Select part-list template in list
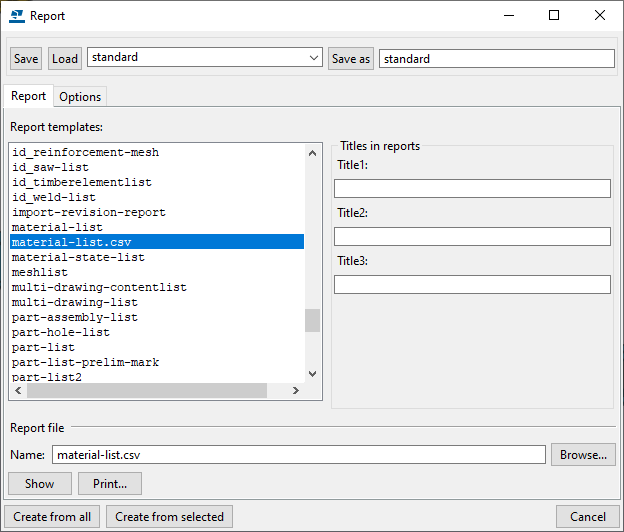This screenshot has height=532, width=624. (x=42, y=347)
